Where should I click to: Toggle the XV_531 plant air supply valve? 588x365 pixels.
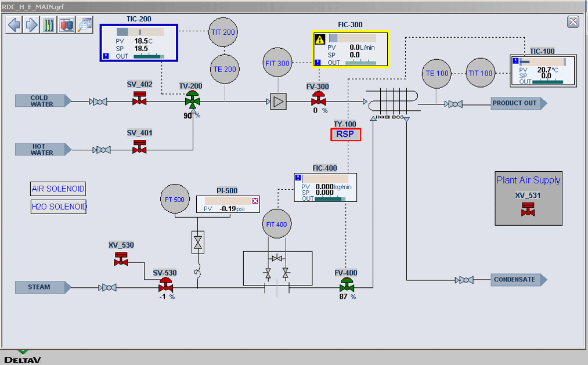point(528,209)
